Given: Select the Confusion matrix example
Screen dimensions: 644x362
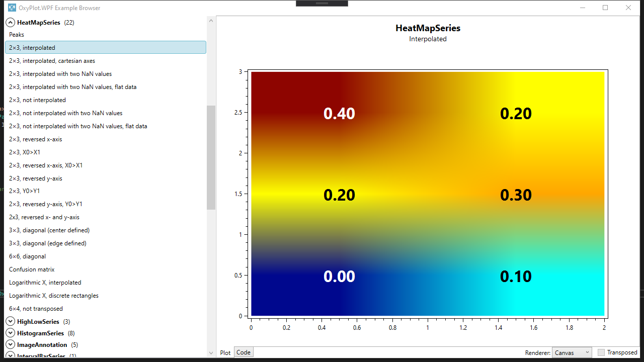Looking at the screenshot, I should click(31, 269).
